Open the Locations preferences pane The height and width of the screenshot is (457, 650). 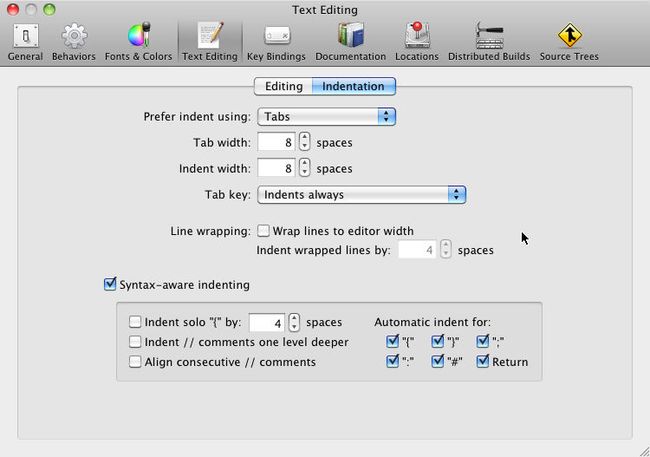(417, 42)
